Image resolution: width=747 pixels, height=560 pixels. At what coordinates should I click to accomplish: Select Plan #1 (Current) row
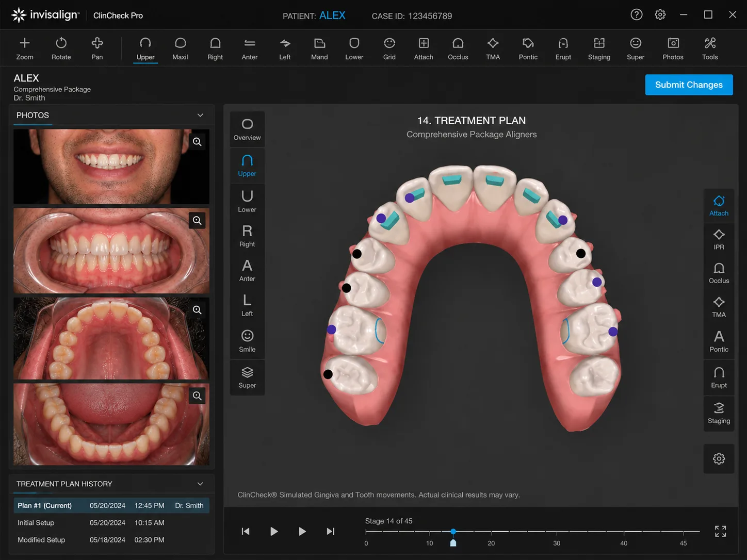(x=111, y=505)
